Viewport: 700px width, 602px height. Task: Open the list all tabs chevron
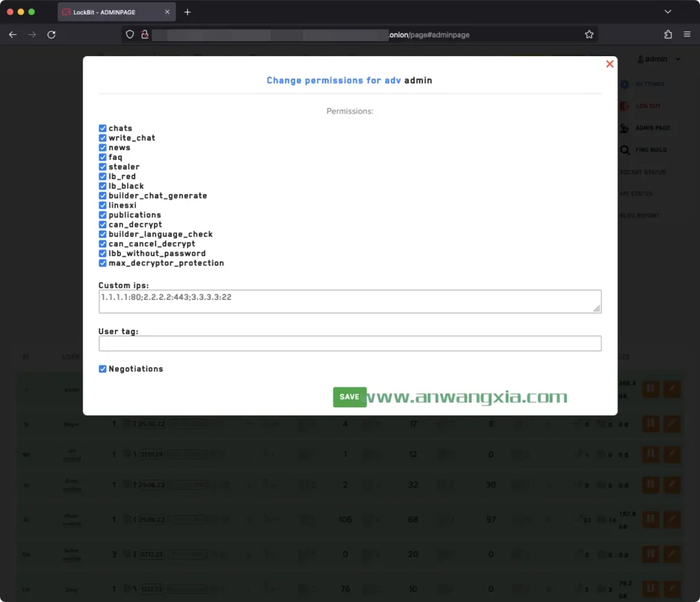click(667, 12)
